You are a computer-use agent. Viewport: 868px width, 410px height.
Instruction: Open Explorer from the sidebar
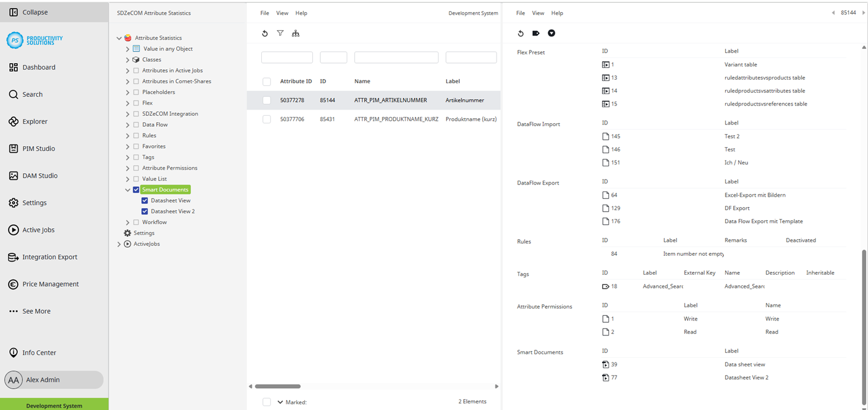pyautogui.click(x=34, y=122)
